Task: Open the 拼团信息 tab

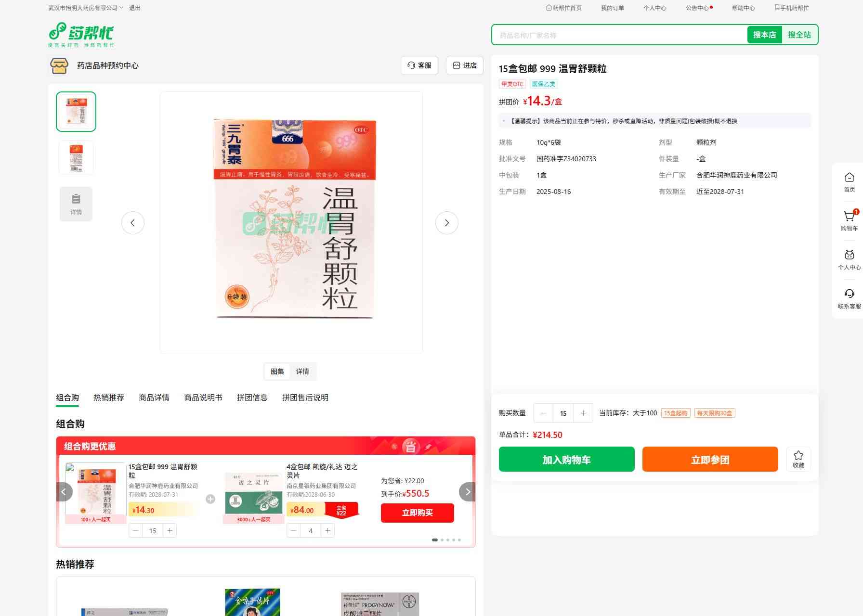Action: point(252,398)
